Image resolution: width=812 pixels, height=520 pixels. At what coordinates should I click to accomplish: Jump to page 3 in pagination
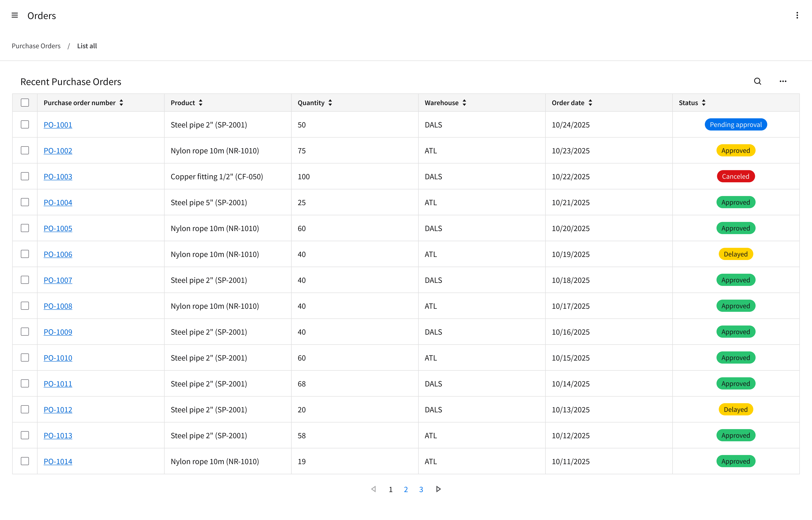(421, 489)
